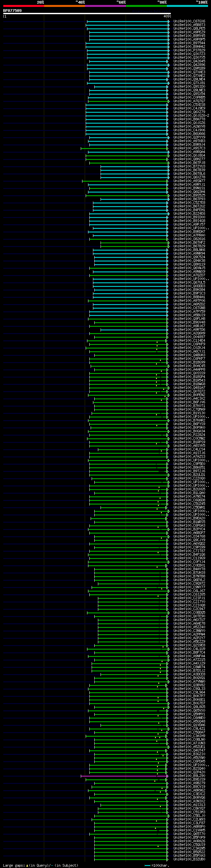Image resolution: width=211 pixels, height=868 pixels.
Task: Follow the UniRef100_A9SW77 link
Action: click(x=189, y=181)
